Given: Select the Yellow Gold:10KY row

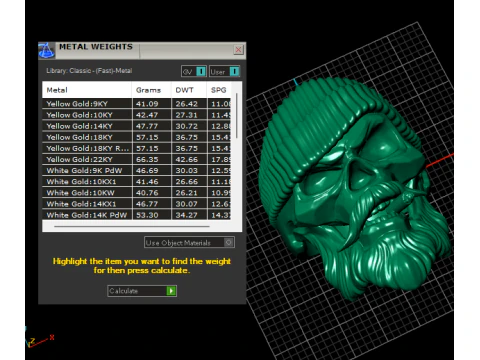Looking at the screenshot, I should click(x=137, y=115).
